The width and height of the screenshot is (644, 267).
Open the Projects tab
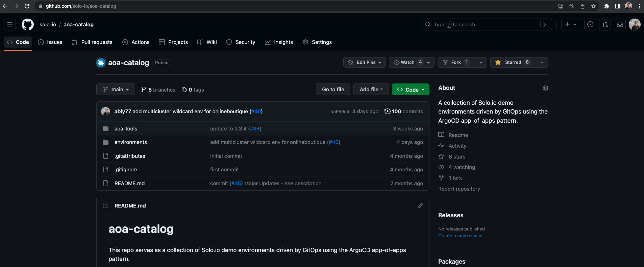click(x=173, y=42)
